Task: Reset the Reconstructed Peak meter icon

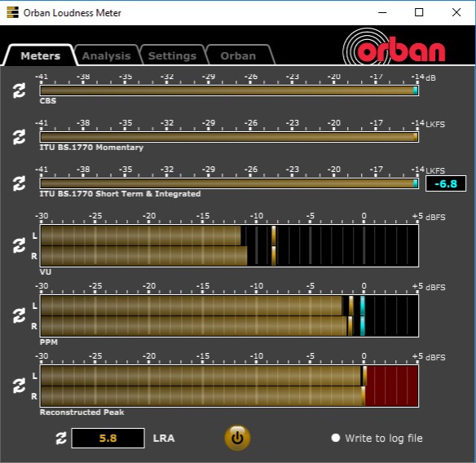Action: tap(19, 386)
